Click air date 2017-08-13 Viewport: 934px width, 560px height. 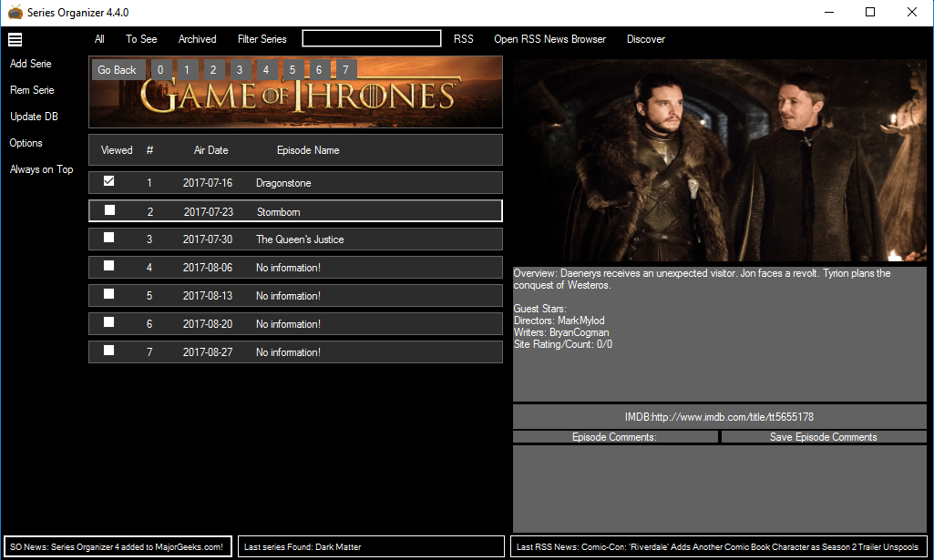click(207, 296)
